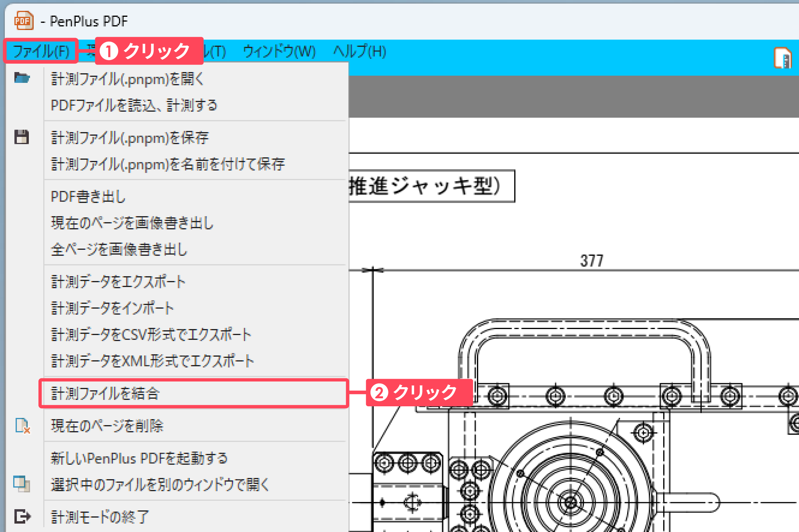This screenshot has height=532, width=799.
Task: Click the floppy disk save icon
Action: [x=22, y=137]
